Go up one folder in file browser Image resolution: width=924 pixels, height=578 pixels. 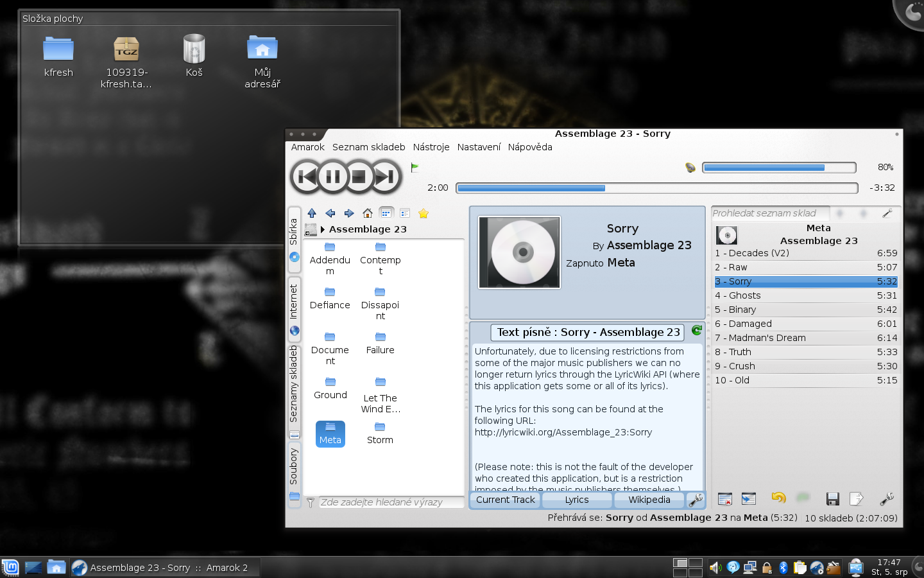click(312, 213)
